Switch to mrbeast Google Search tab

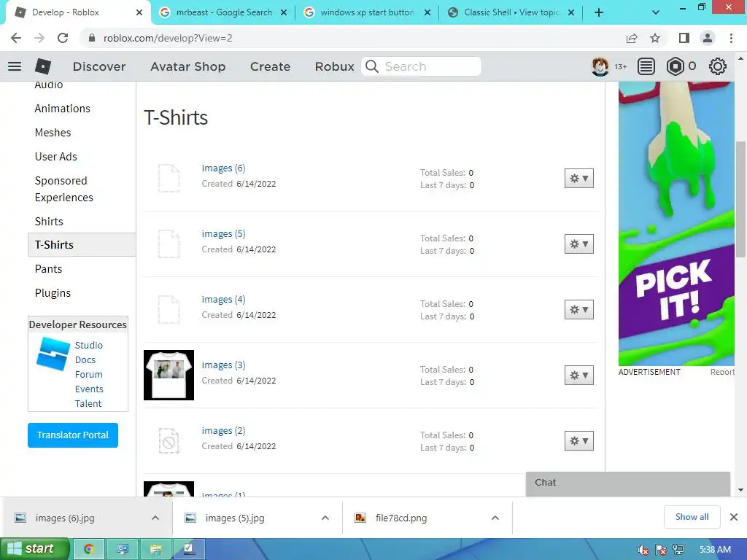pos(224,13)
